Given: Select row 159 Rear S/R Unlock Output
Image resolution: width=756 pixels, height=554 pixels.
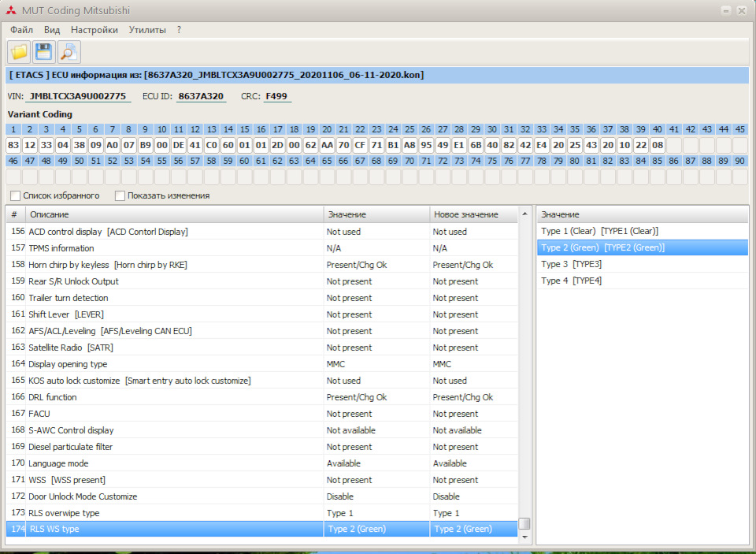Looking at the screenshot, I should [261, 281].
